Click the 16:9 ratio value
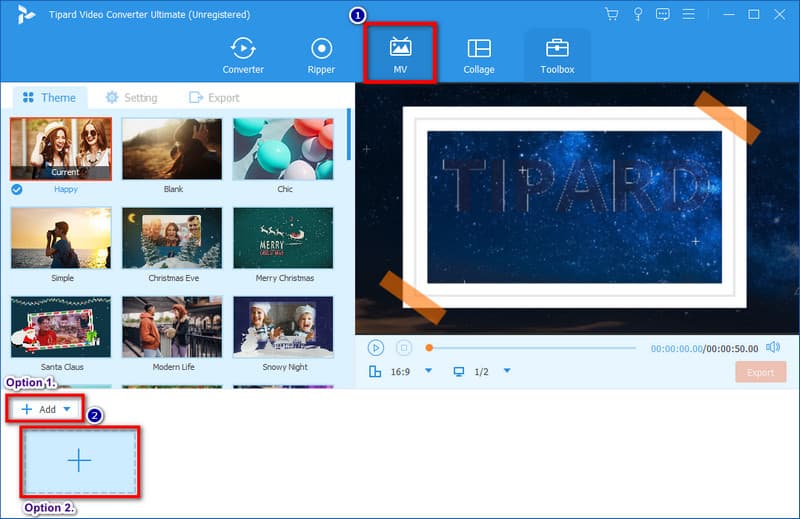The image size is (800, 519). pyautogui.click(x=401, y=372)
